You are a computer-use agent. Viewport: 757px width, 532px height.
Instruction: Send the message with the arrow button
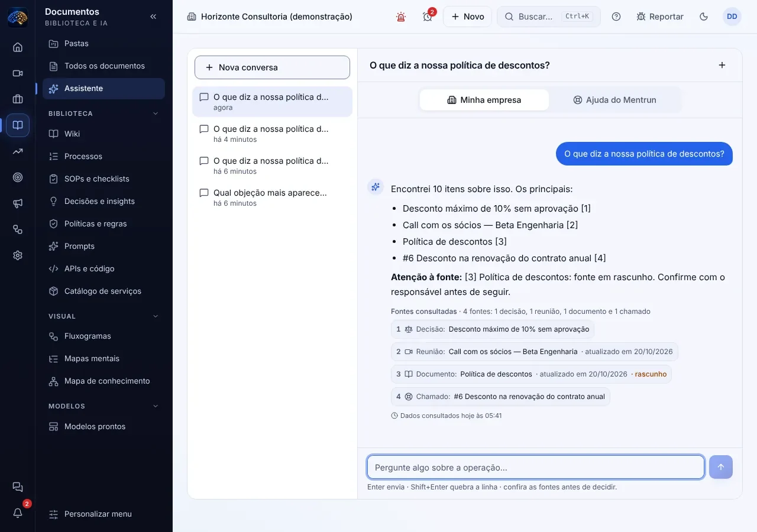[721, 467]
